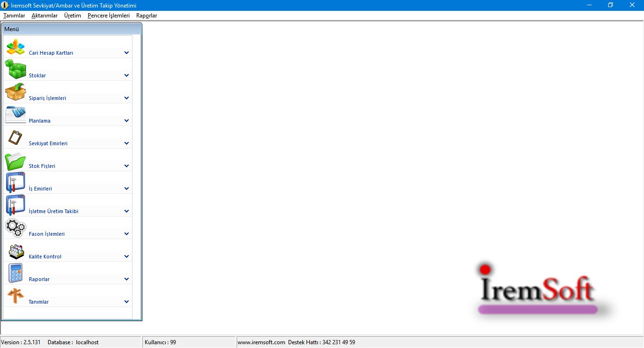Click the Fason İşlemleri gears icon
644x348 pixels.
tap(16, 228)
